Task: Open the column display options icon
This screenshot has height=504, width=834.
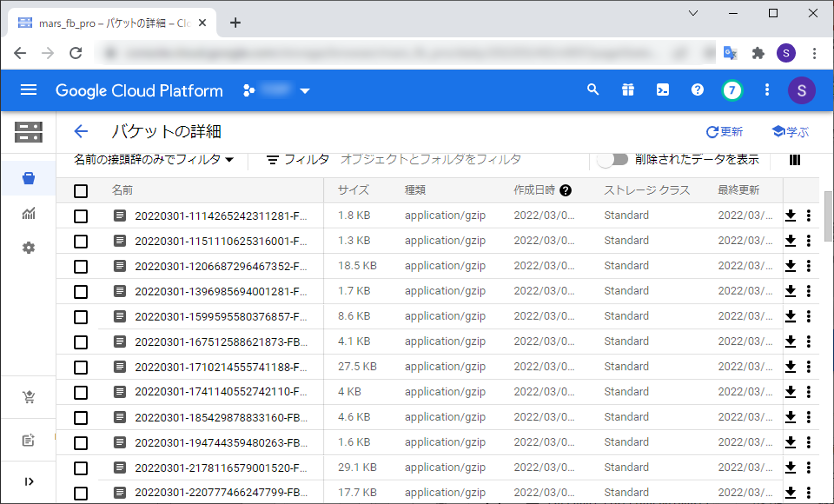Action: (794, 160)
